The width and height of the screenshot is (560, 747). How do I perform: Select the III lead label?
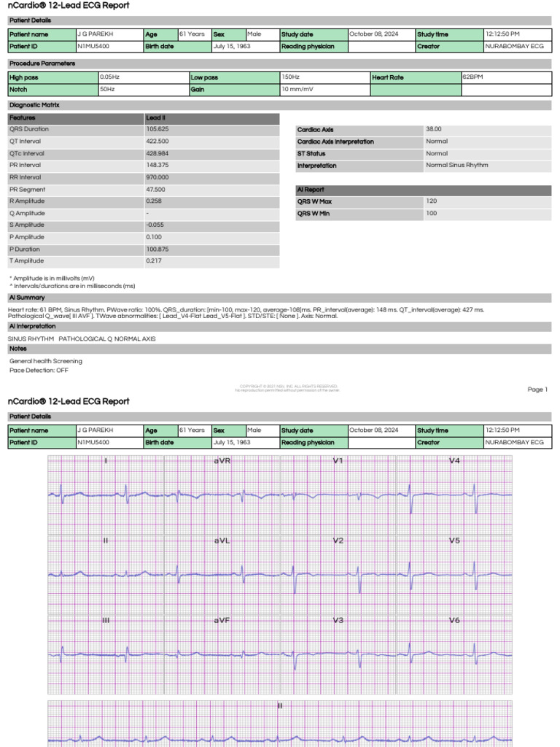tap(106, 620)
